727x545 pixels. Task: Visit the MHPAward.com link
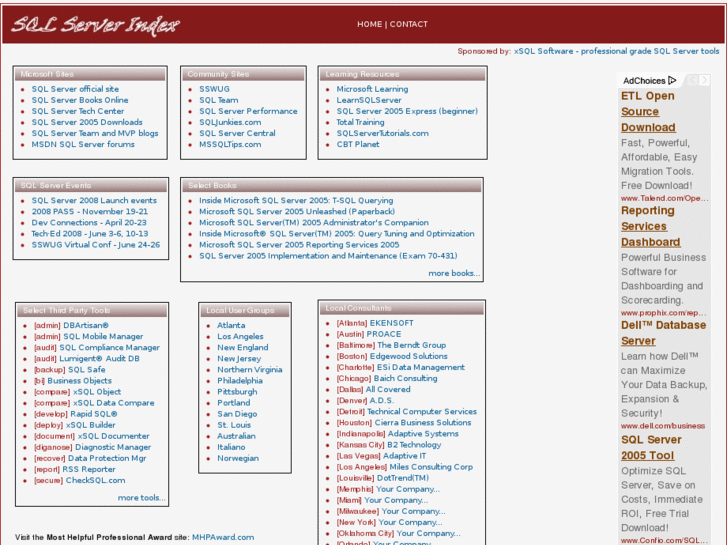(223, 537)
